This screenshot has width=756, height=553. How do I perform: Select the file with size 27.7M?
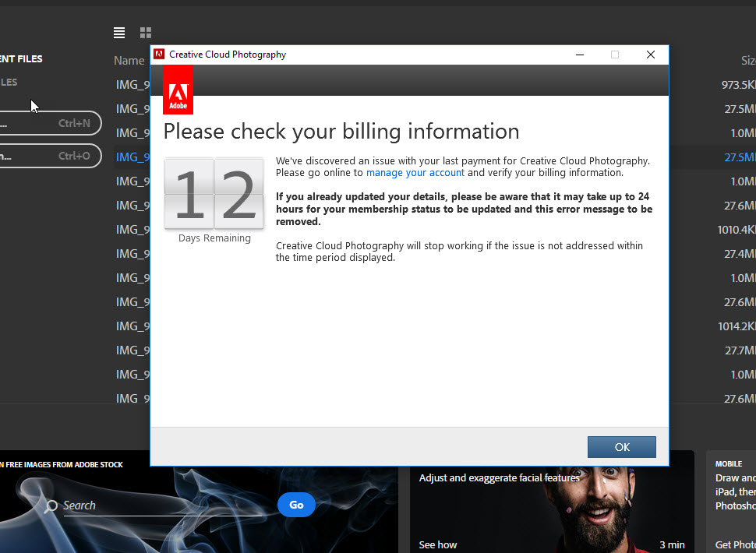pos(435,350)
